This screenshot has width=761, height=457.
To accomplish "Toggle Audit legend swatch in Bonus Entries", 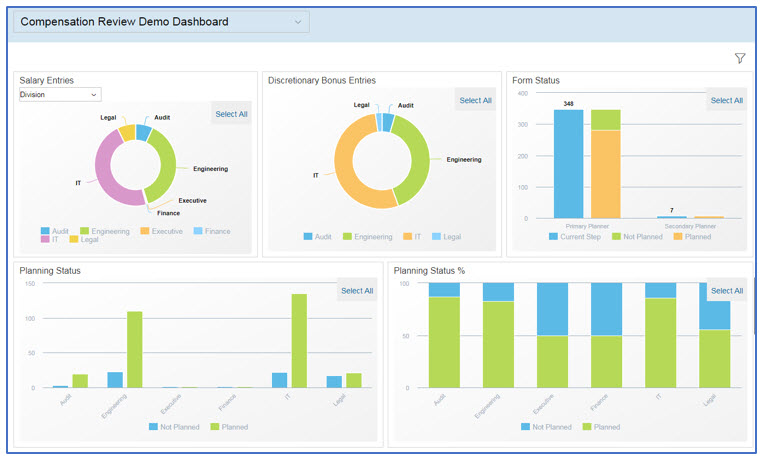I will [x=308, y=236].
